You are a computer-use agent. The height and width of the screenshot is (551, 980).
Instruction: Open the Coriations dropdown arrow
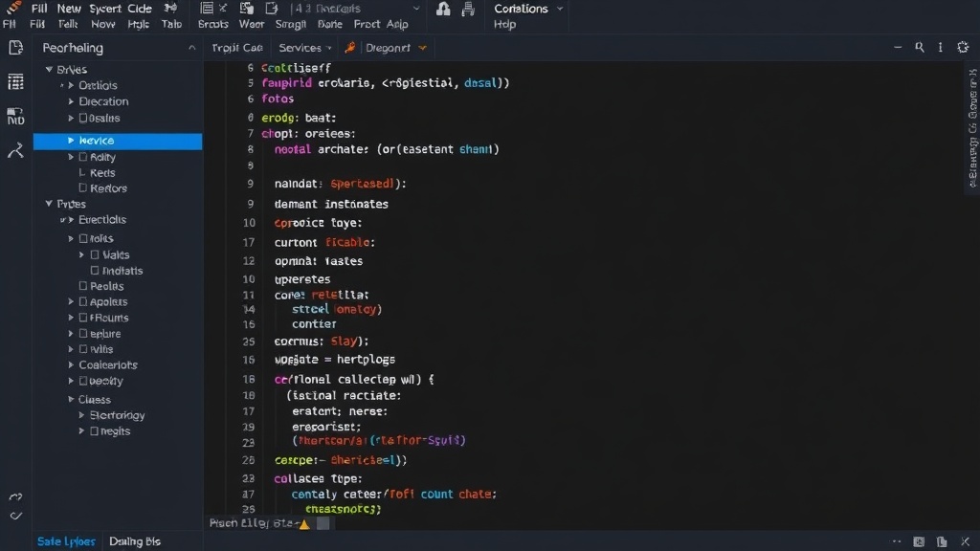point(560,9)
